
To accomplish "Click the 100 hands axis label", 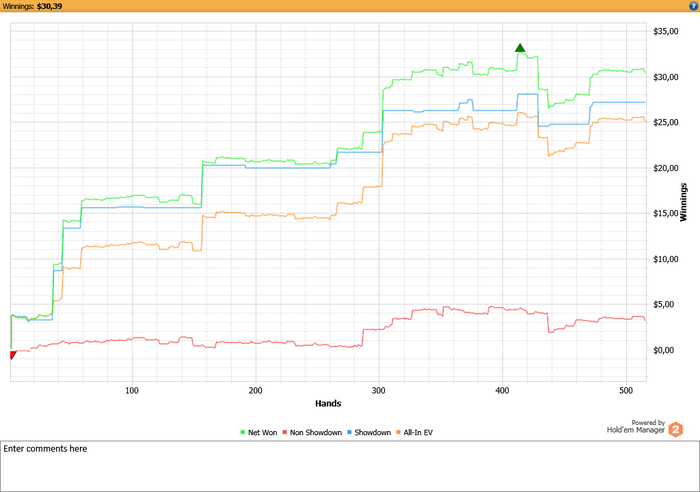I will point(132,391).
